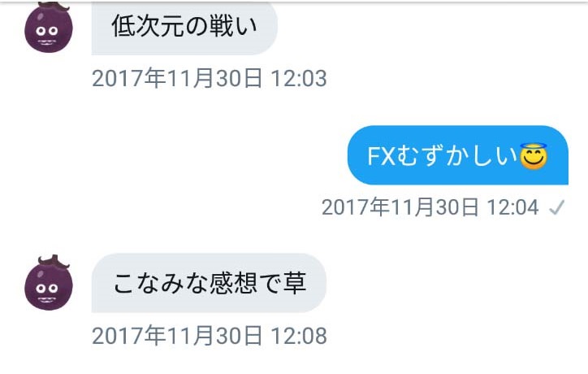
Task: Select the blue FXむずかしい message bubble
Action: pyautogui.click(x=458, y=155)
